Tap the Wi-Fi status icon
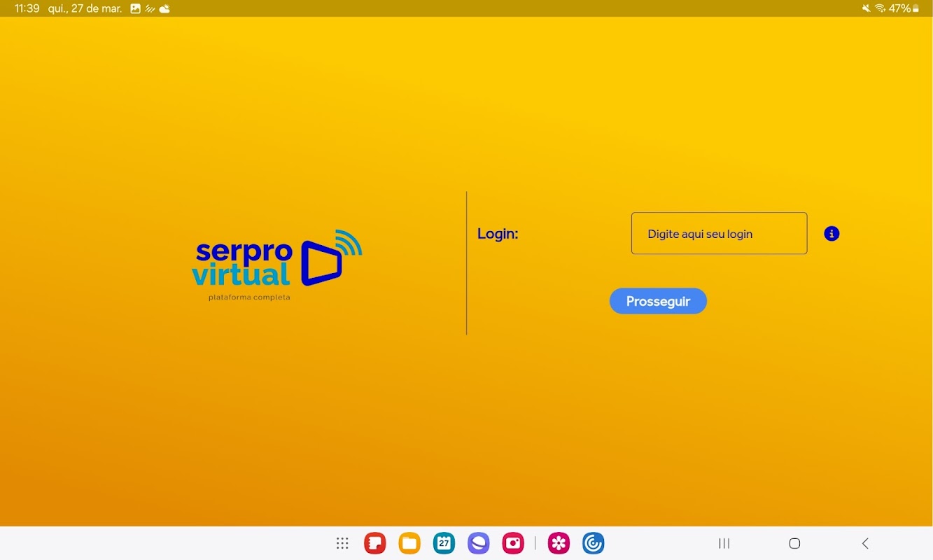This screenshot has height=560, width=933. pos(880,8)
